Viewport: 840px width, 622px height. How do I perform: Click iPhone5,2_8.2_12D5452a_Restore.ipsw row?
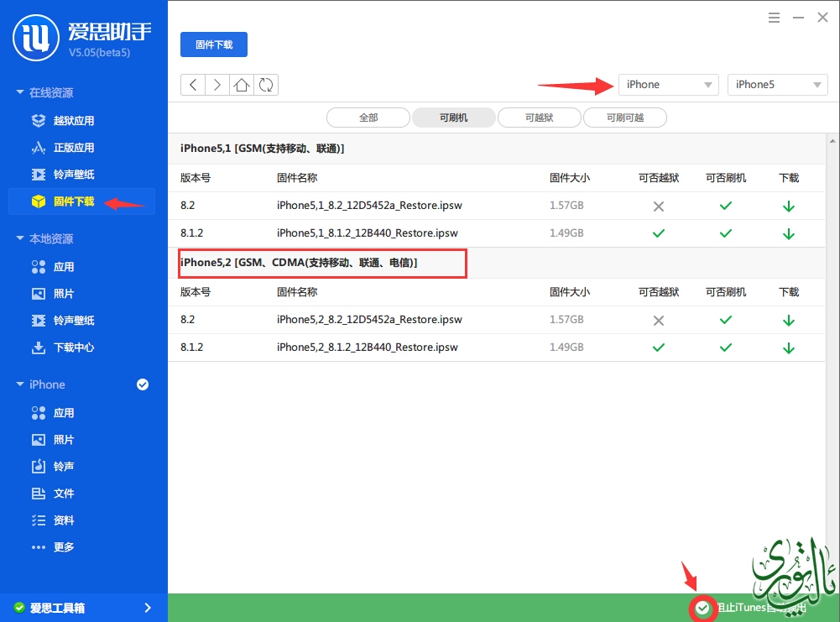click(369, 320)
